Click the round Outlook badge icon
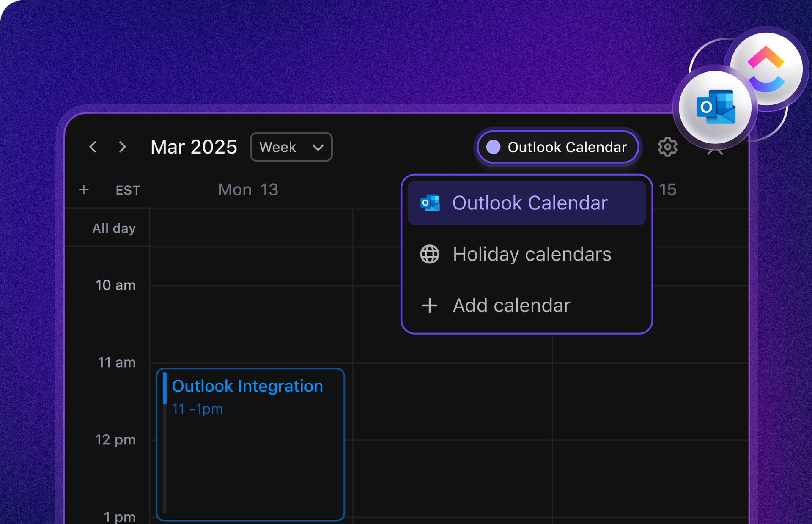812x524 pixels. [x=715, y=107]
